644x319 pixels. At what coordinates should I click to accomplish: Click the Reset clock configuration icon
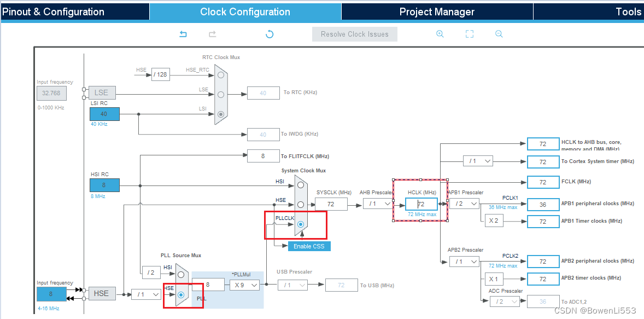[270, 34]
